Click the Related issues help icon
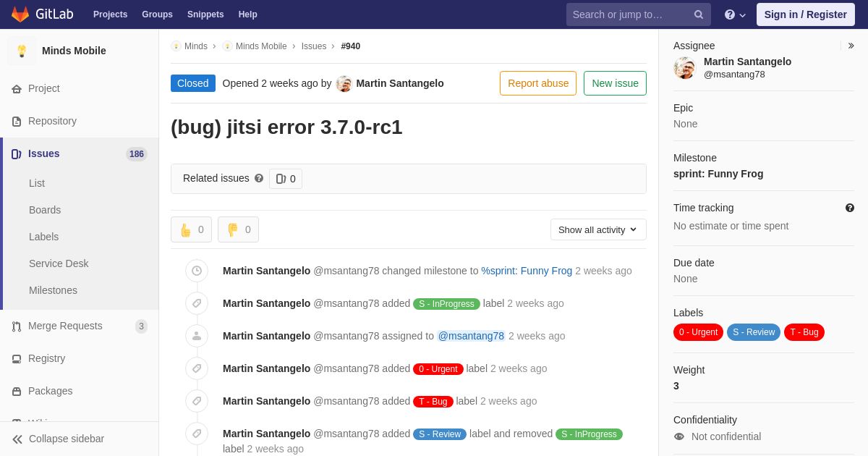868x456 pixels. click(259, 178)
